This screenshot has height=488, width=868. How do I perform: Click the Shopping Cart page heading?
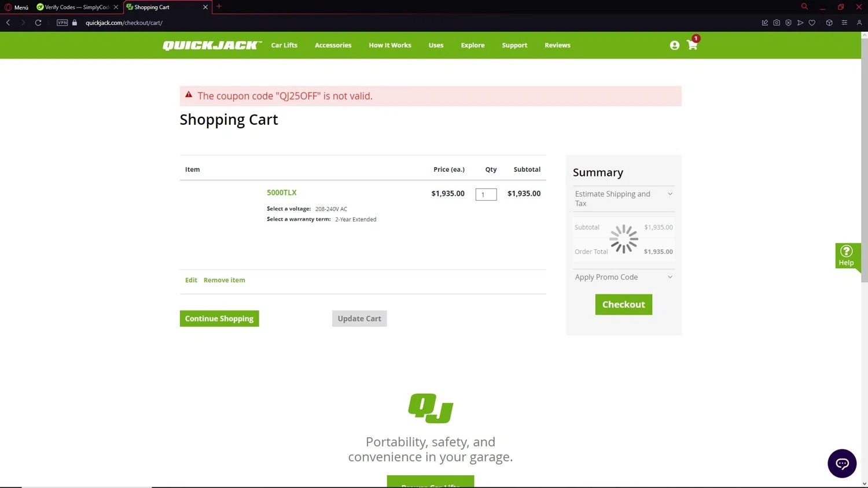[x=229, y=120]
